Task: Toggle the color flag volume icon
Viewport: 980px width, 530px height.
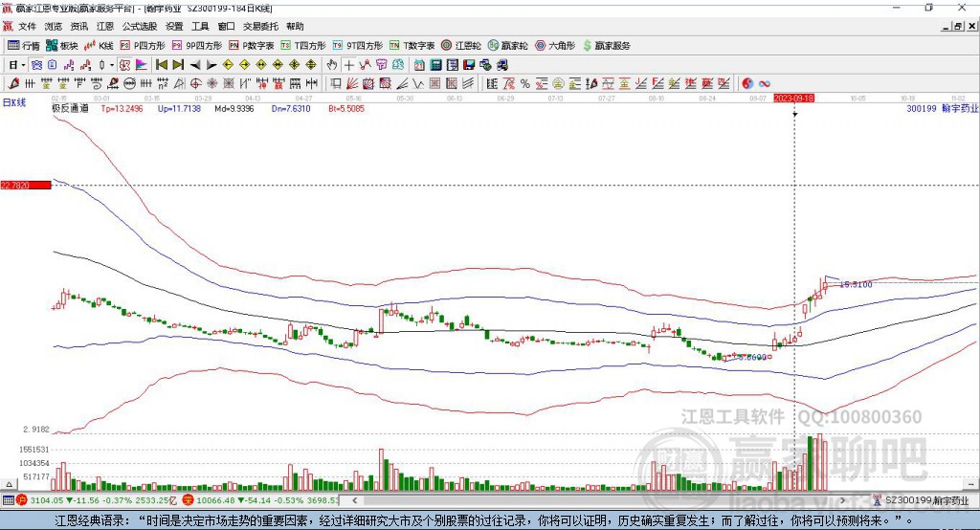Action: click(x=142, y=65)
